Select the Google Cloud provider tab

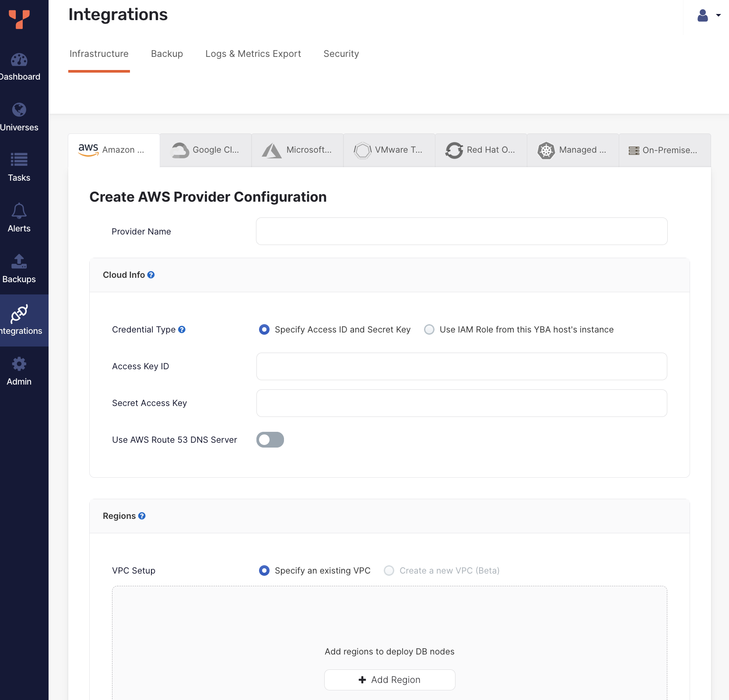coord(206,150)
